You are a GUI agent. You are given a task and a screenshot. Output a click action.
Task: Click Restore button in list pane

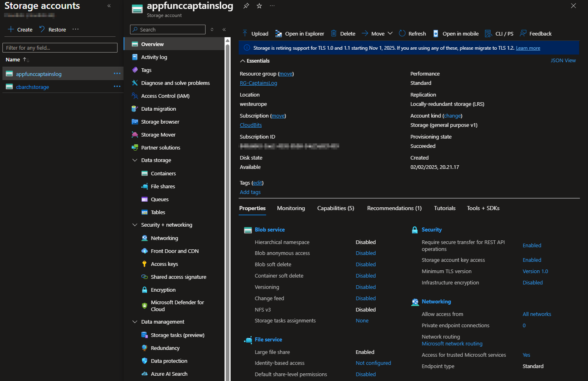[x=52, y=29]
